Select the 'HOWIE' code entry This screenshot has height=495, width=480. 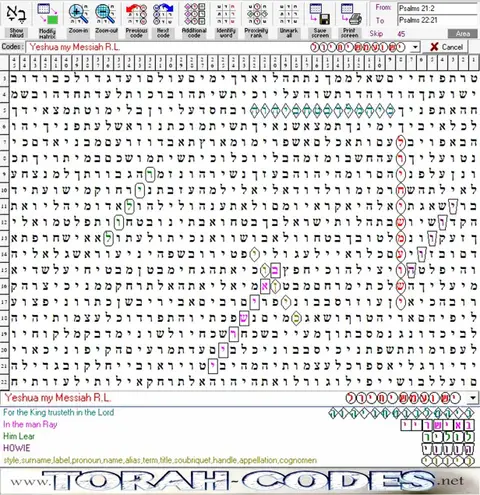point(17,448)
